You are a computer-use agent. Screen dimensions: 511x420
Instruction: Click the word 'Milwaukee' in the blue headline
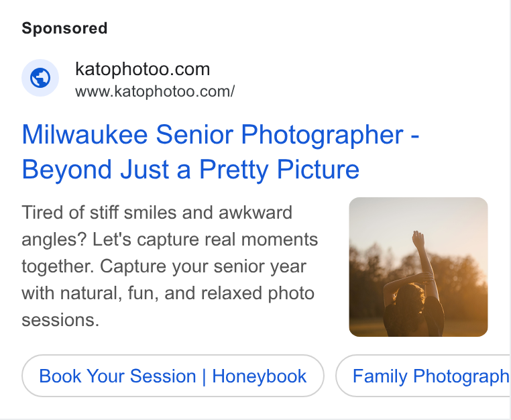pyautogui.click(x=84, y=134)
